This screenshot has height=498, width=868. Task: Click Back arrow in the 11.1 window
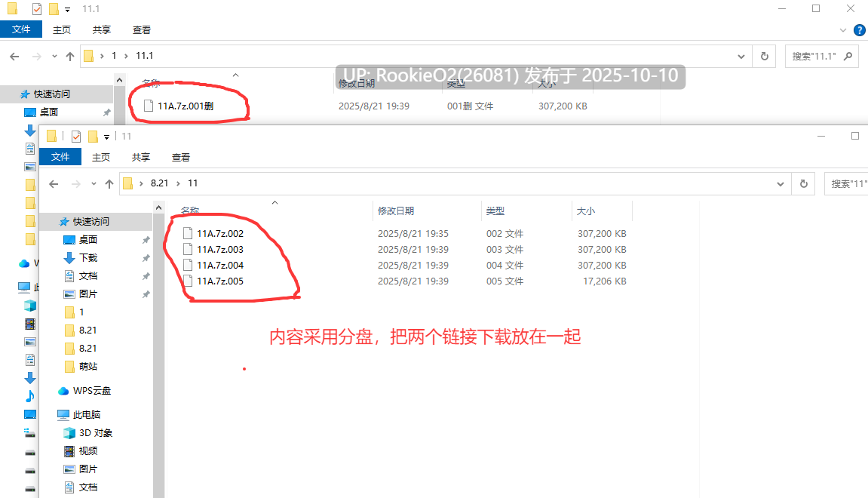14,56
